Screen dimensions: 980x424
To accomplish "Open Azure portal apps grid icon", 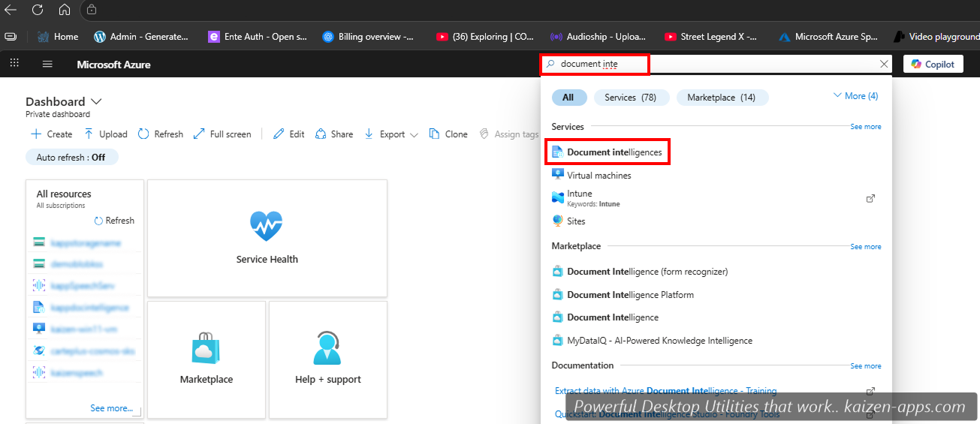I will pos(14,64).
